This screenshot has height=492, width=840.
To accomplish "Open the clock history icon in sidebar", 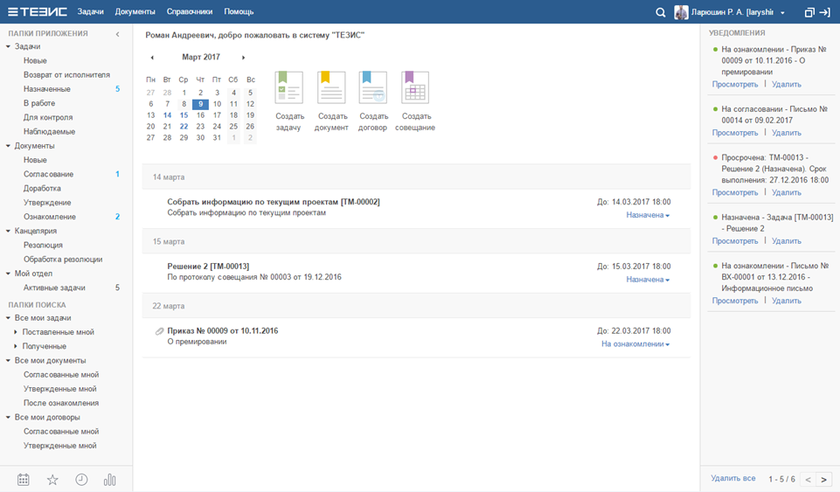I will (81, 480).
